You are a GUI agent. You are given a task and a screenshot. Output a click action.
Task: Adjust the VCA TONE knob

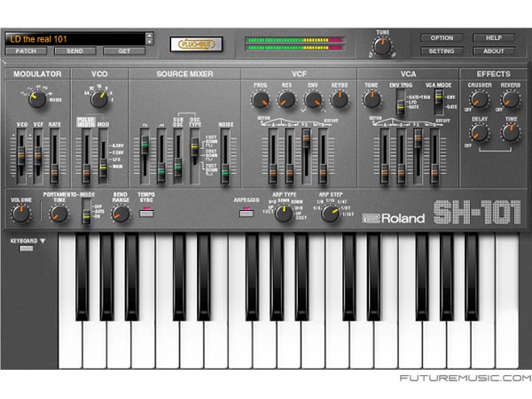(372, 99)
